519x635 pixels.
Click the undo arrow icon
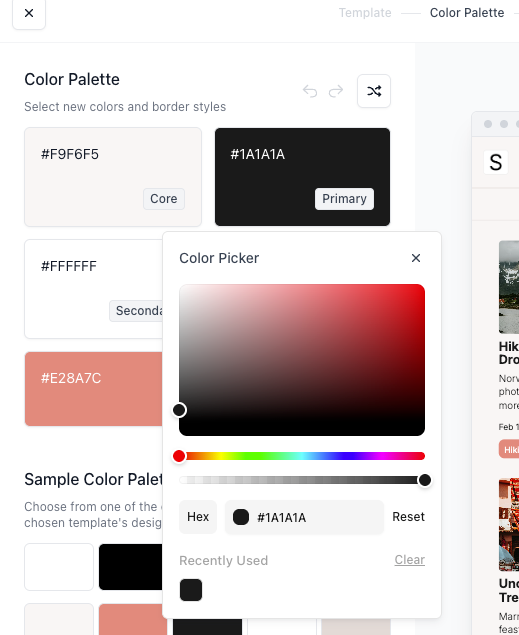coord(310,91)
